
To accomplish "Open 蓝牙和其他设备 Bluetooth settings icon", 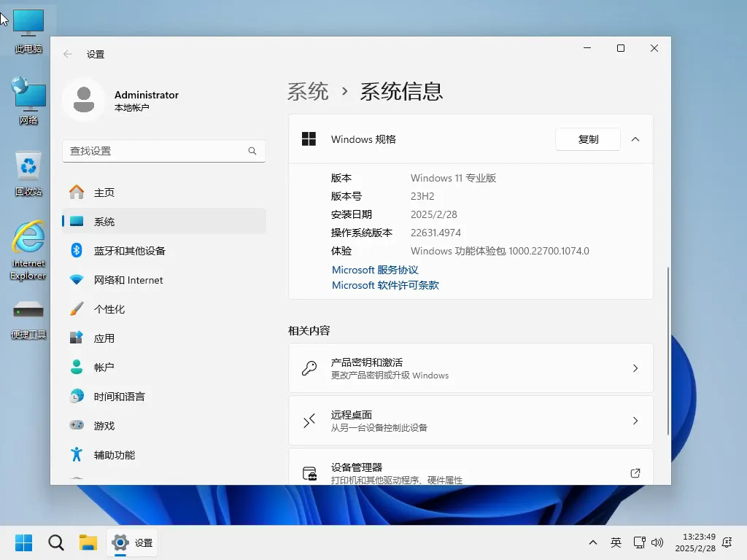I will (77, 250).
